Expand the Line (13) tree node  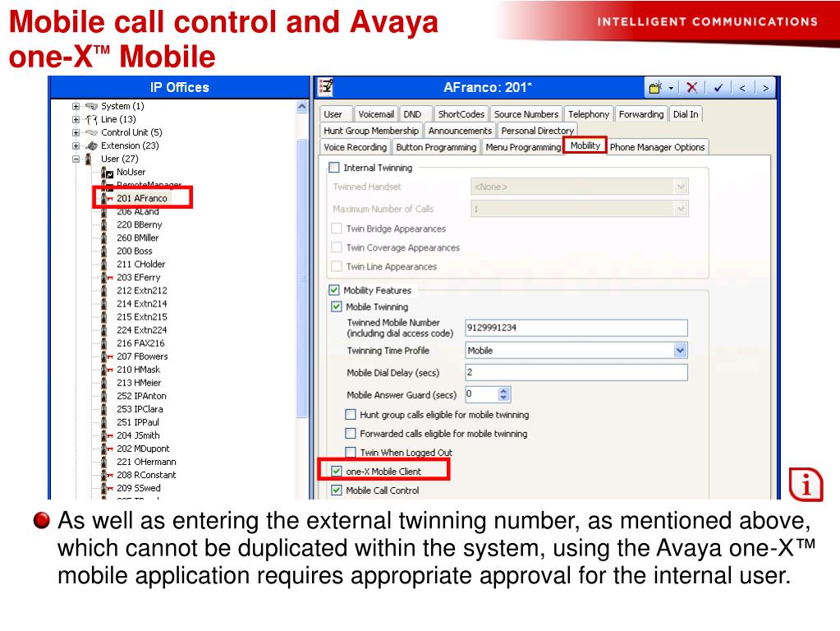coord(76,120)
